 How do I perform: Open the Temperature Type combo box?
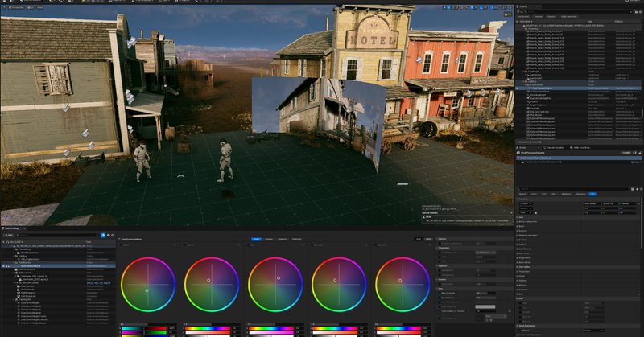coord(486,253)
